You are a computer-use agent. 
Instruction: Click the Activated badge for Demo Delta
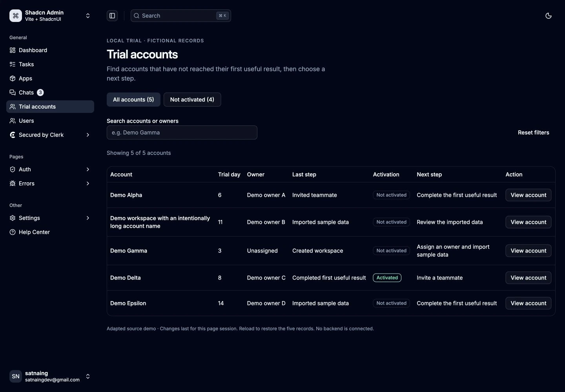(x=387, y=278)
